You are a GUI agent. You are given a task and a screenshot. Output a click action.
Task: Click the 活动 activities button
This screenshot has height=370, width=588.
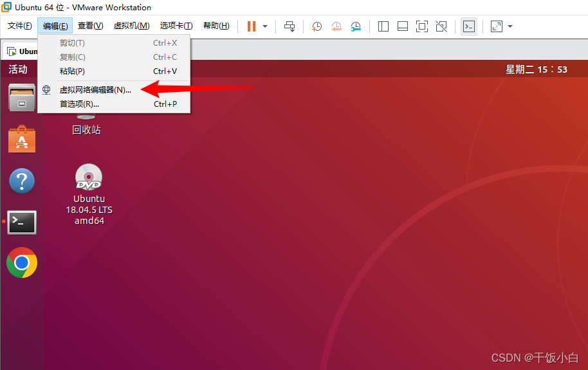tap(18, 69)
